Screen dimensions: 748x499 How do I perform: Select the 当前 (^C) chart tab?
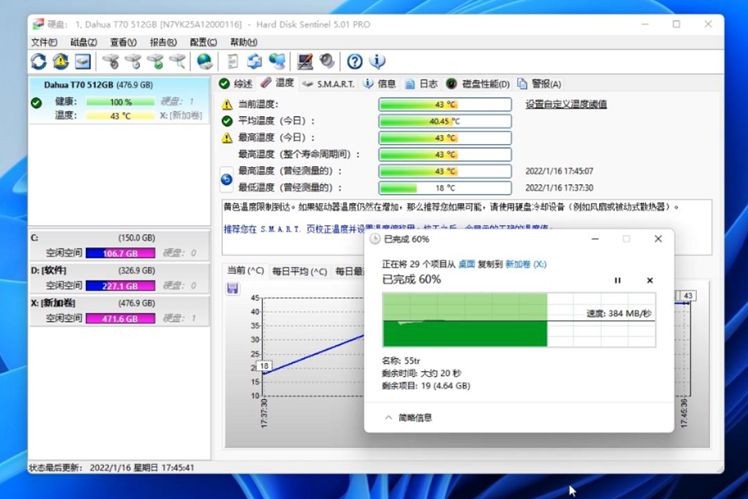[x=246, y=270]
